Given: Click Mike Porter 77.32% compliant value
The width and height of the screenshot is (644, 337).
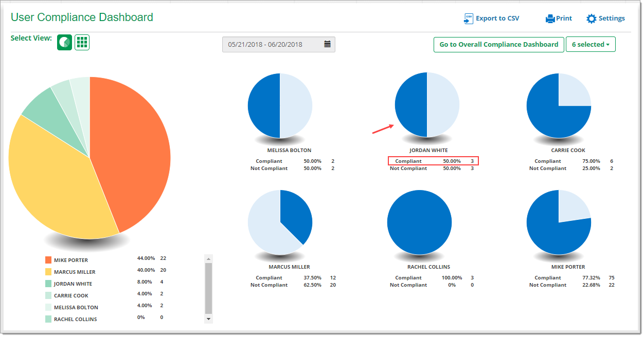Looking at the screenshot, I should [591, 278].
